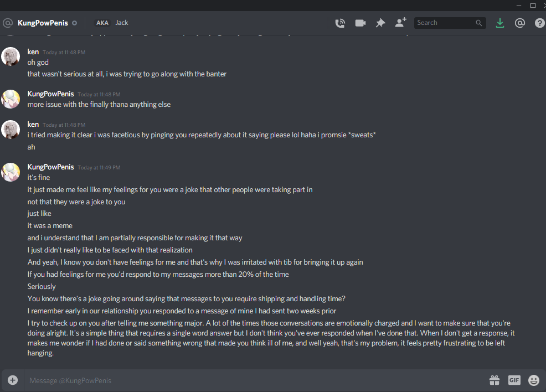Click KungPowPenis avatar beside 11:49 PM message

point(11,172)
